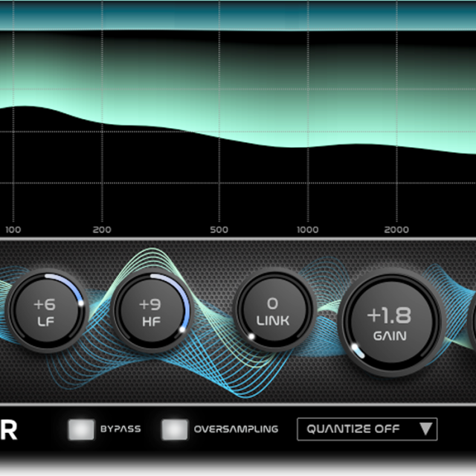Viewport: 476px width, 476px height.
Task: Click the 200 frequency axis label
Action: click(x=102, y=230)
